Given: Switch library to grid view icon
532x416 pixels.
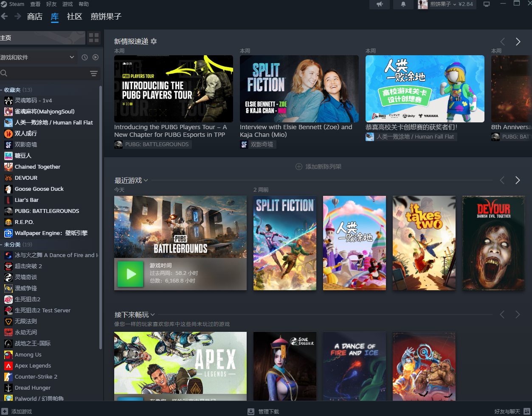Looking at the screenshot, I should click(94, 38).
